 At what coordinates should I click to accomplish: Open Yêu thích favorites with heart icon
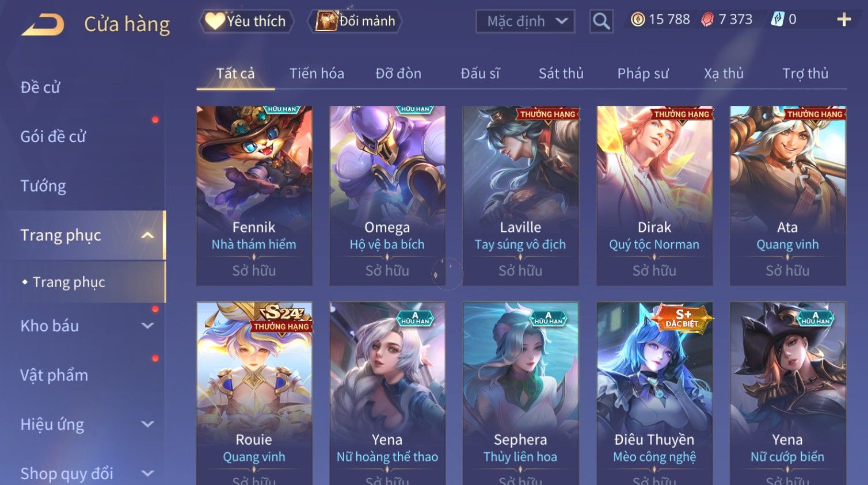click(x=246, y=21)
